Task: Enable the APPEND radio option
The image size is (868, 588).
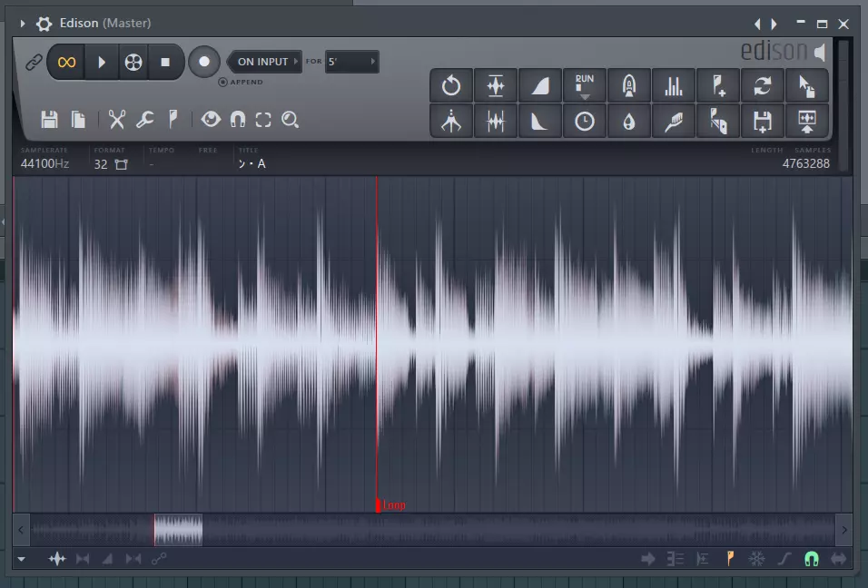Action: pyautogui.click(x=222, y=82)
